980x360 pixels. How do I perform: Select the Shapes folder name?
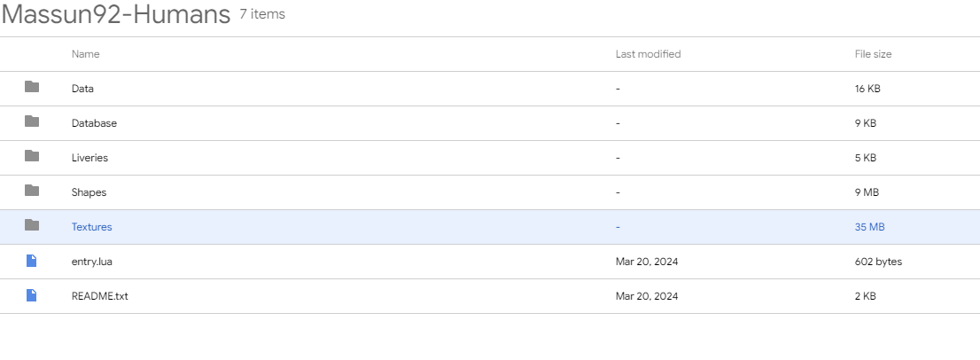click(x=89, y=192)
